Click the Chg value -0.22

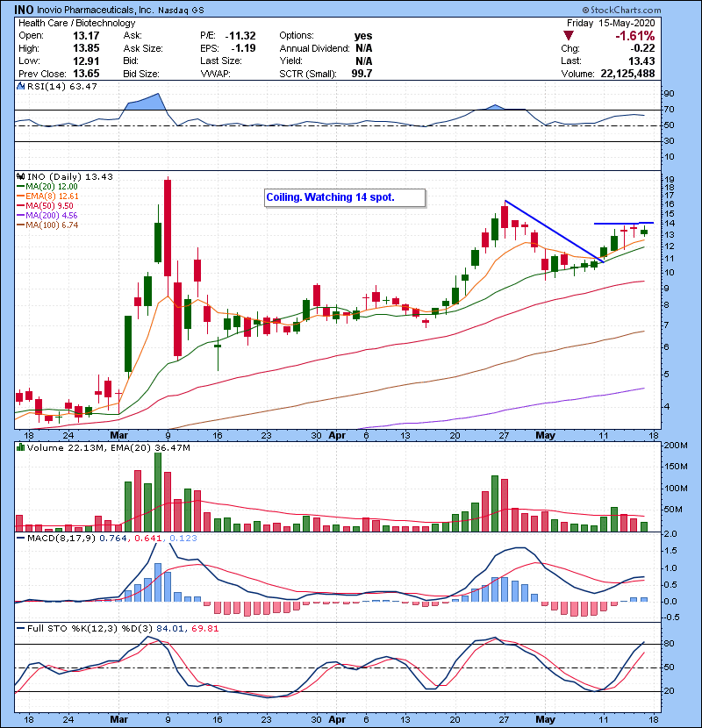tap(642, 48)
